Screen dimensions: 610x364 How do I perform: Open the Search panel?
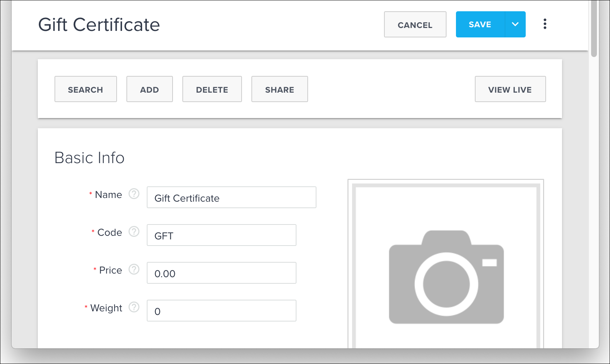85,89
